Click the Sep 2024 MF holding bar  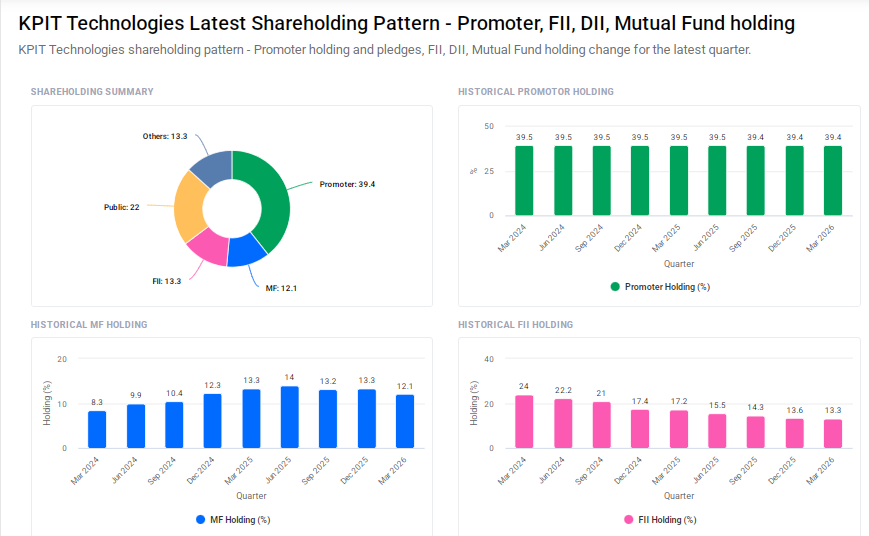(174, 425)
